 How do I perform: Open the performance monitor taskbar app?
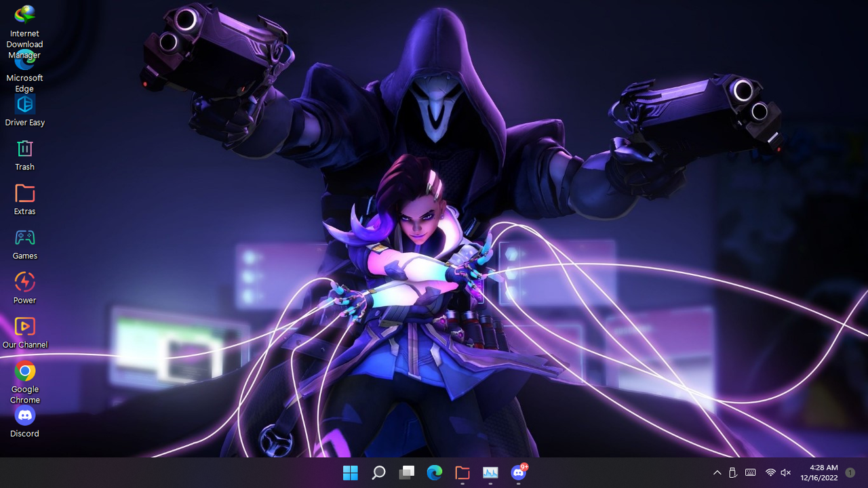tap(490, 473)
